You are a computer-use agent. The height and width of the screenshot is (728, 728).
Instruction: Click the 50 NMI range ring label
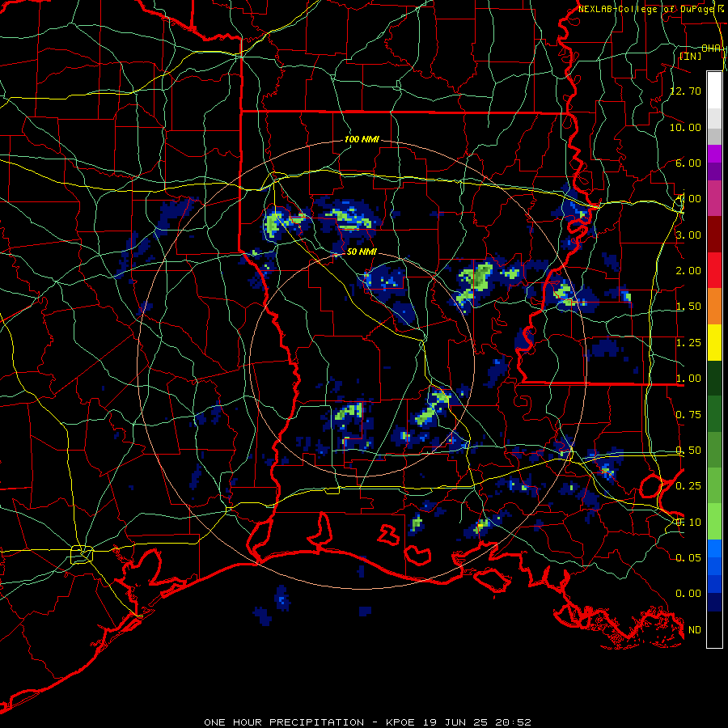click(362, 252)
